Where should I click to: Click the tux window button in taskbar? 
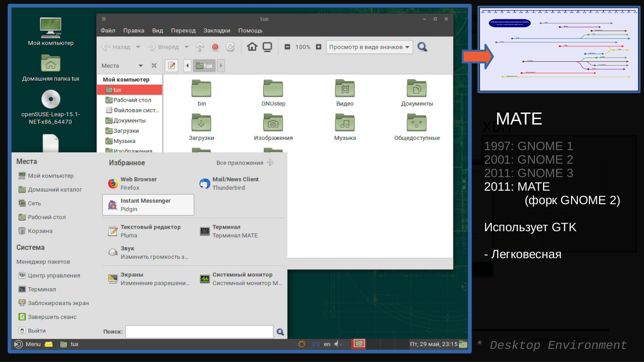pos(69,344)
